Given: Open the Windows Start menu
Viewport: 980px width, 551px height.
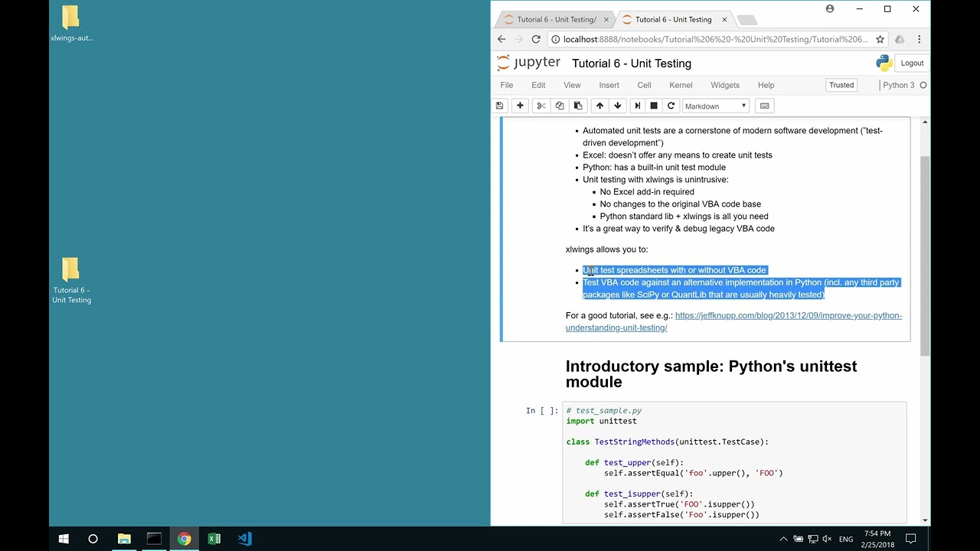Looking at the screenshot, I should (64, 539).
